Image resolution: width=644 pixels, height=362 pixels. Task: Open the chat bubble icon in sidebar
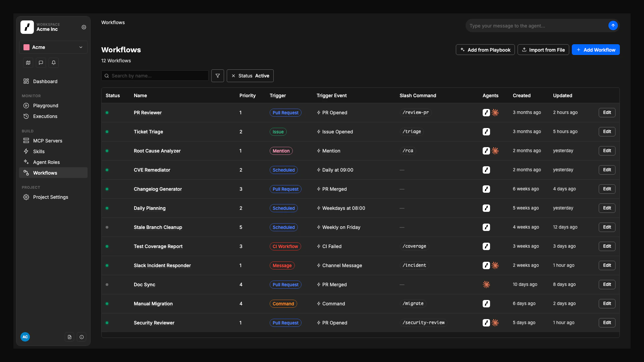[x=41, y=63]
